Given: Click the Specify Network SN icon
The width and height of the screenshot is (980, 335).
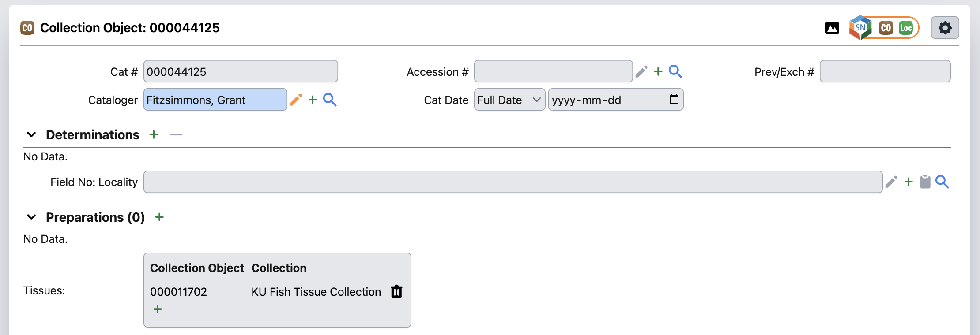Looking at the screenshot, I should (x=860, y=28).
